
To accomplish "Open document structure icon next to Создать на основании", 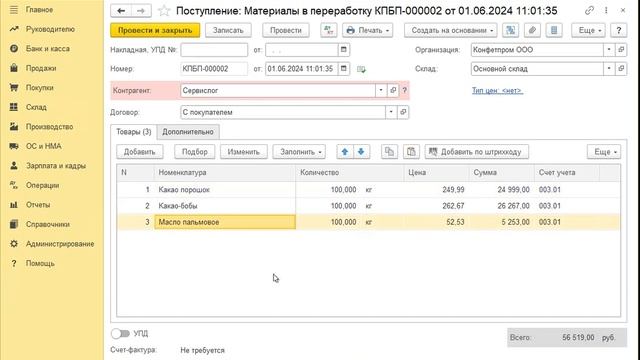I will (511, 30).
